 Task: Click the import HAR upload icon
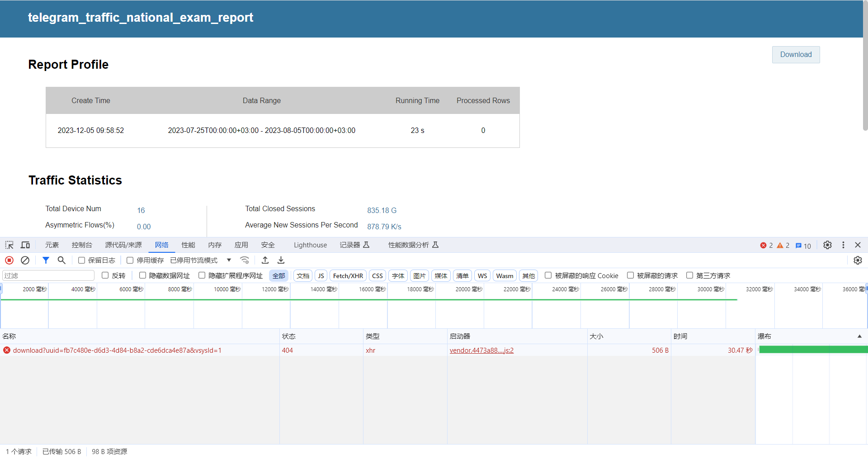pyautogui.click(x=265, y=260)
